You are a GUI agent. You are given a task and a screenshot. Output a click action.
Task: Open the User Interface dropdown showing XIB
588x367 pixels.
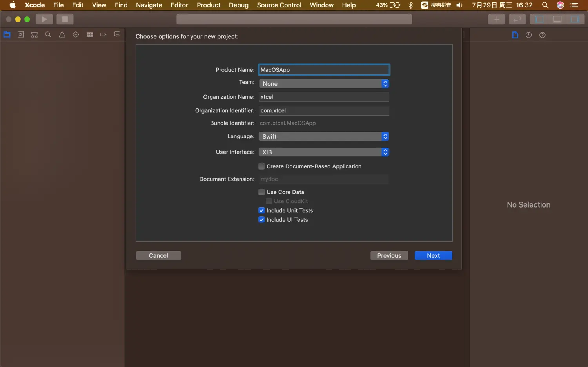pyautogui.click(x=324, y=152)
